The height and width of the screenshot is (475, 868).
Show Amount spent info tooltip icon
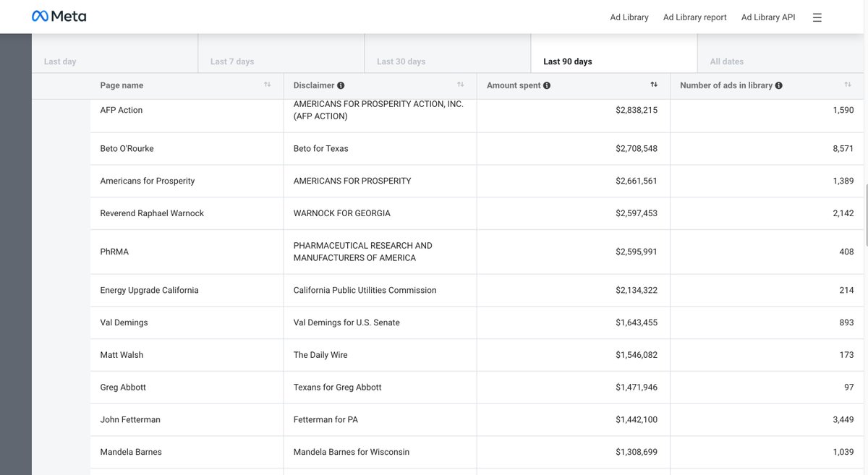(547, 85)
